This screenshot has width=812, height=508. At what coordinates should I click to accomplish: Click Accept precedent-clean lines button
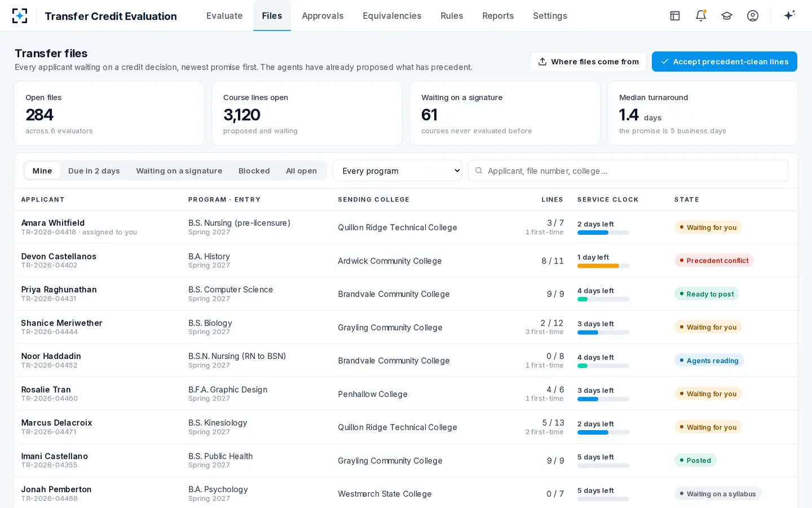pyautogui.click(x=725, y=62)
